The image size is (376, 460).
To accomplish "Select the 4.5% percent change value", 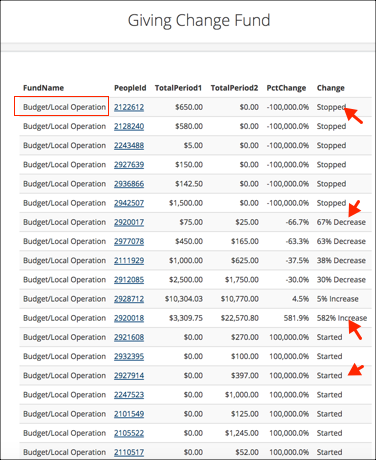I will [x=300, y=299].
